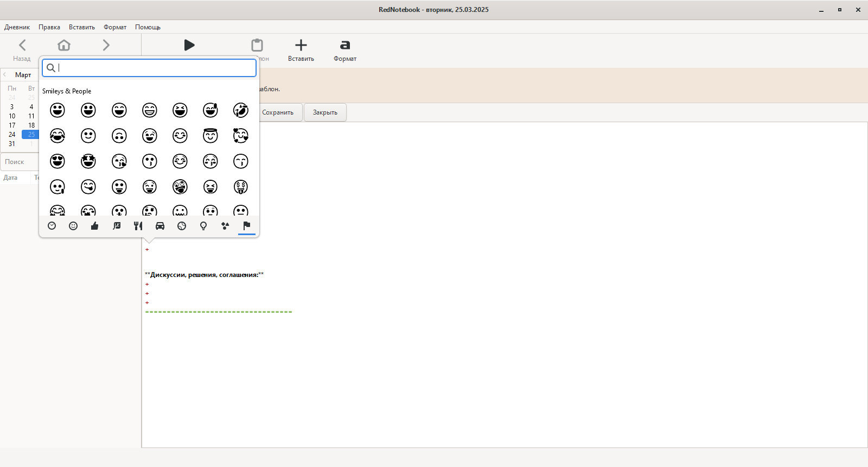Viewport: 868px width, 467px height.
Task: Open the Recent emoji category (clock icon)
Action: point(52,226)
